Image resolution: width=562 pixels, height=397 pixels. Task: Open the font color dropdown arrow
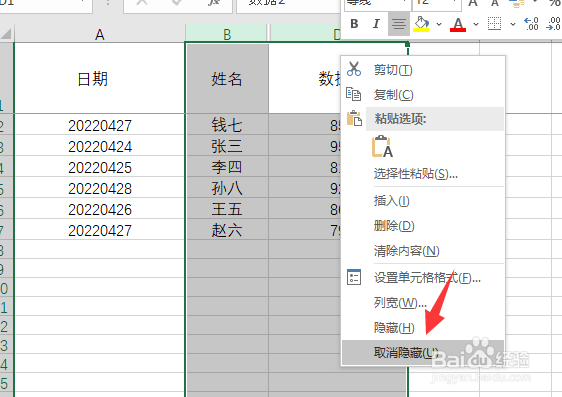tap(476, 24)
